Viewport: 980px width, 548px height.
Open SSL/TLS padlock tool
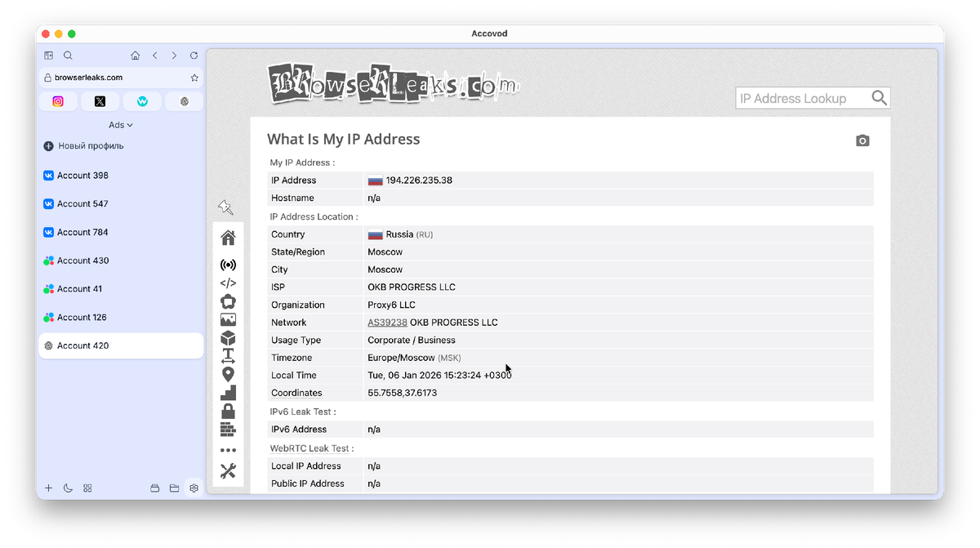tap(228, 411)
